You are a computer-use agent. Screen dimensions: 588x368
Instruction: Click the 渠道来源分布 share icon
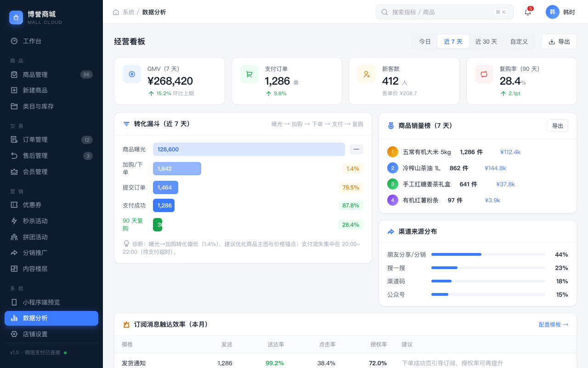point(391,231)
